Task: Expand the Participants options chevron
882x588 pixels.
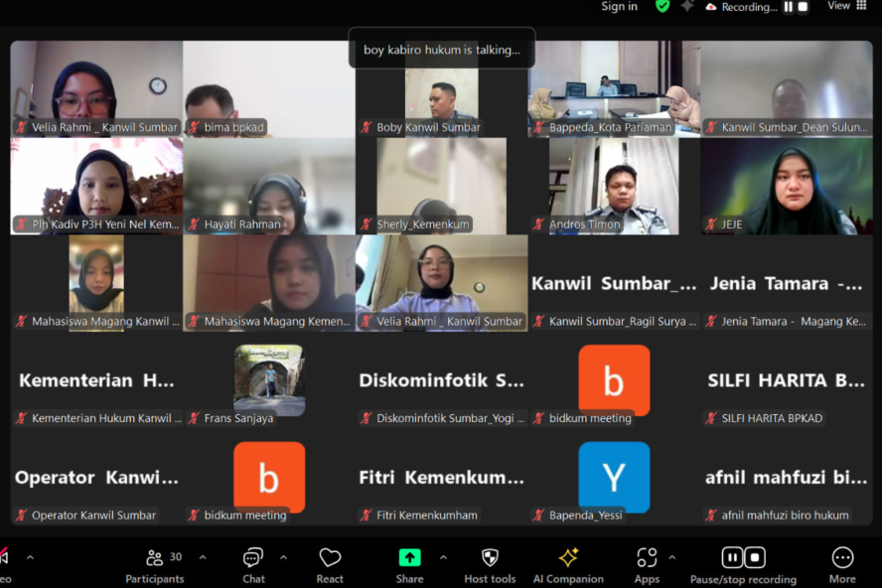Action: 203,557
